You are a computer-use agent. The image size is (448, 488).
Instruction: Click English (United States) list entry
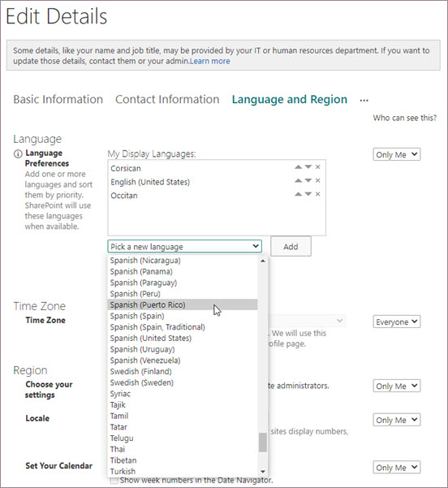tap(150, 182)
